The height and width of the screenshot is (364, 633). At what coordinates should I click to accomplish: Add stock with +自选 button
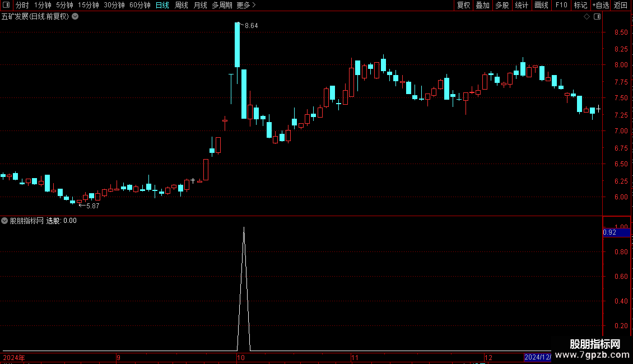601,5
